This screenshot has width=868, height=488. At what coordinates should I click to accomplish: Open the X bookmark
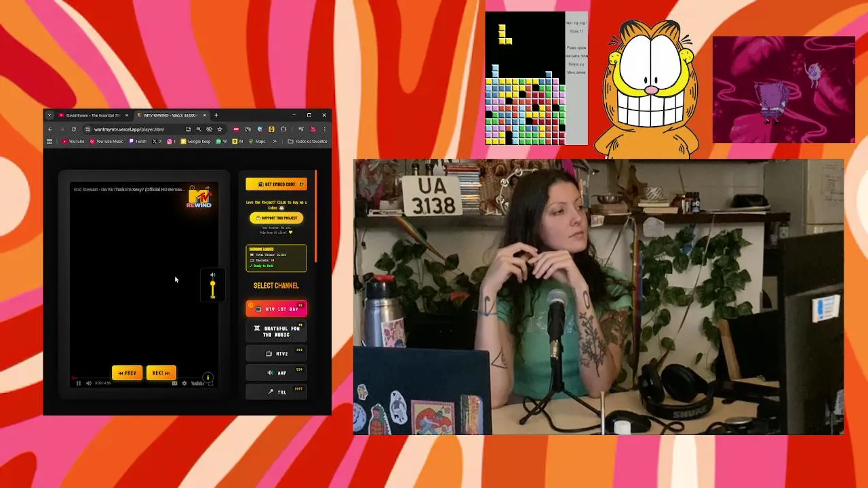coord(157,142)
